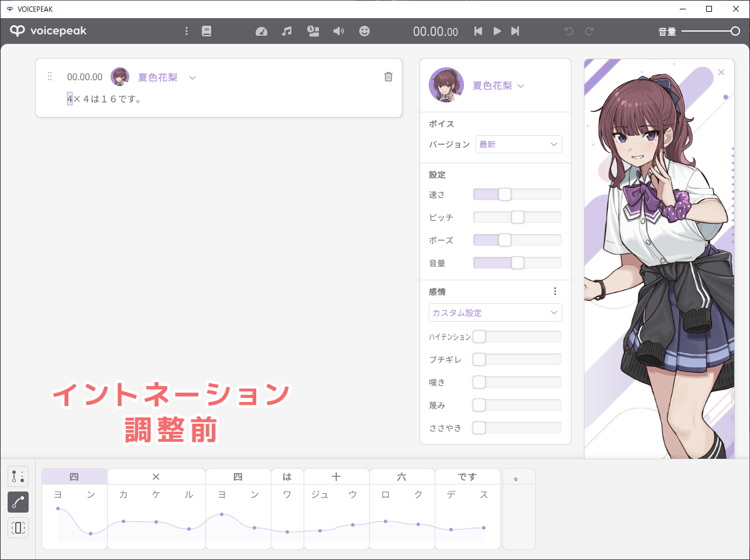Screen dimensions: 750x560
Task: Expand the 夏色花梨 dropdown in settings panel
Action: coord(521,86)
